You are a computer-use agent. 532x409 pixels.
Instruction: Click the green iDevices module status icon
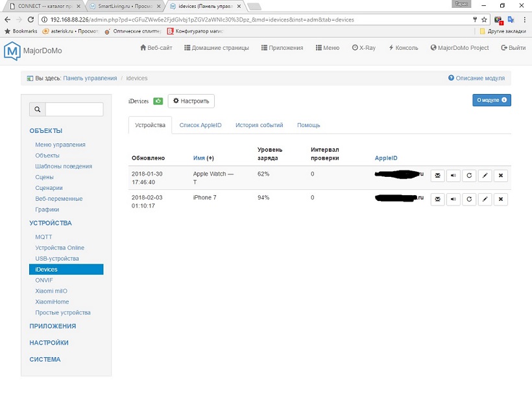tap(158, 101)
